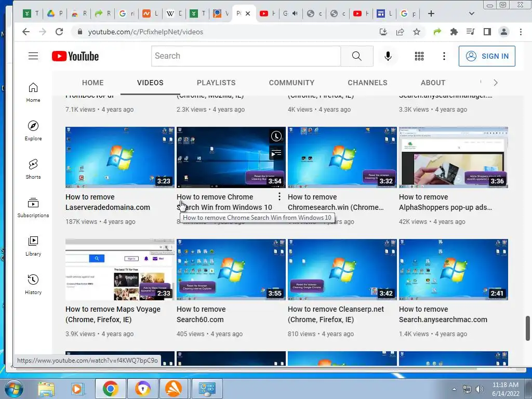Go to Home in the sidebar

click(33, 92)
